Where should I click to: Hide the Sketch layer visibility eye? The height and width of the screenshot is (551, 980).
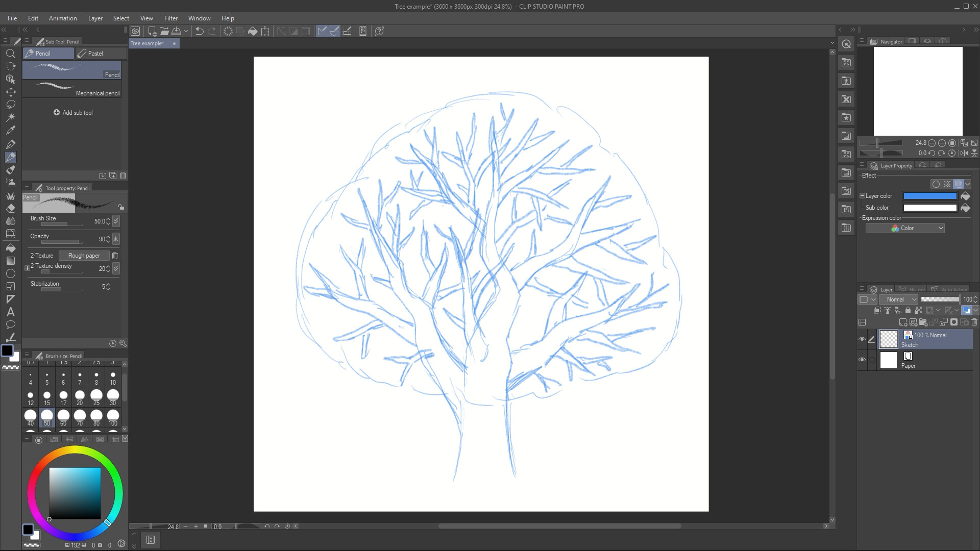coord(862,339)
